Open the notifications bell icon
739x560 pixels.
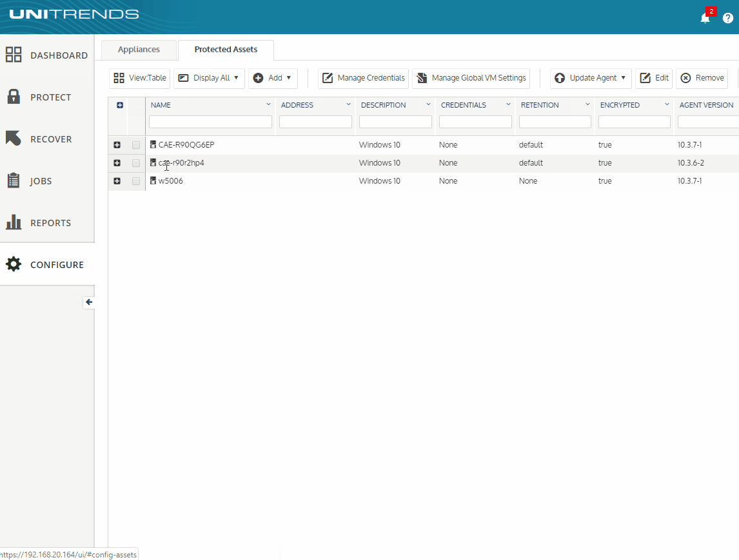(x=705, y=19)
